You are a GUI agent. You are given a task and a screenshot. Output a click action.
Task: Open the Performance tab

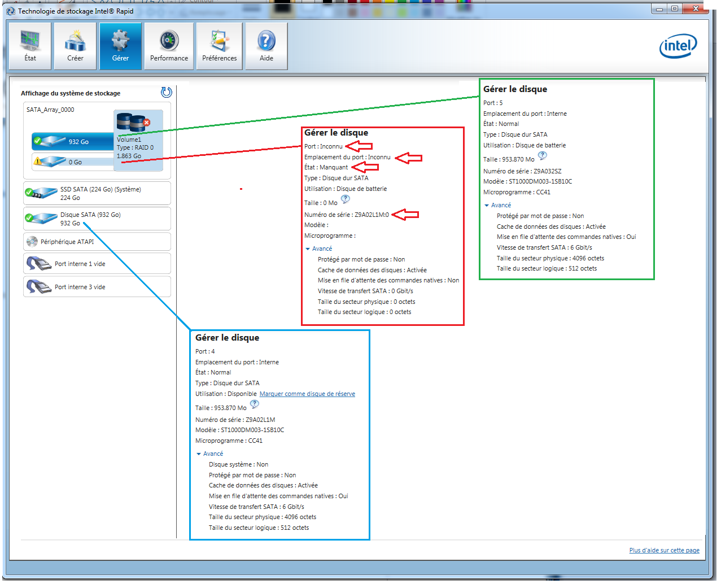(x=169, y=46)
